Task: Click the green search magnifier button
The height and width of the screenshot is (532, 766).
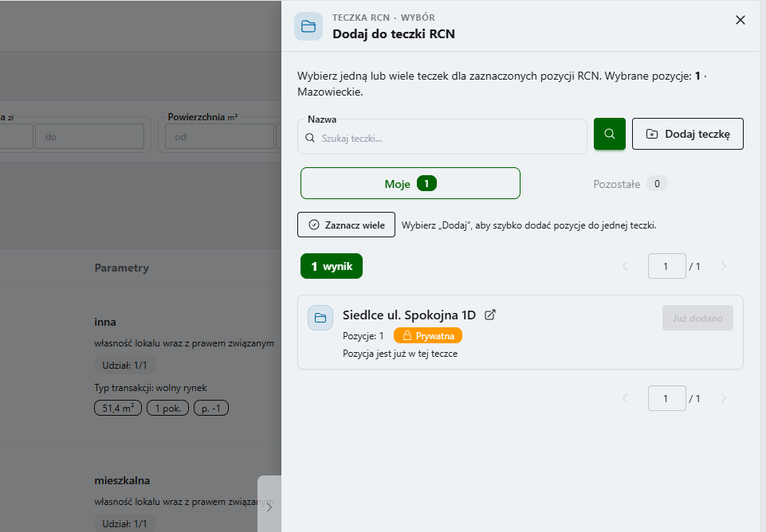Action: (609, 134)
